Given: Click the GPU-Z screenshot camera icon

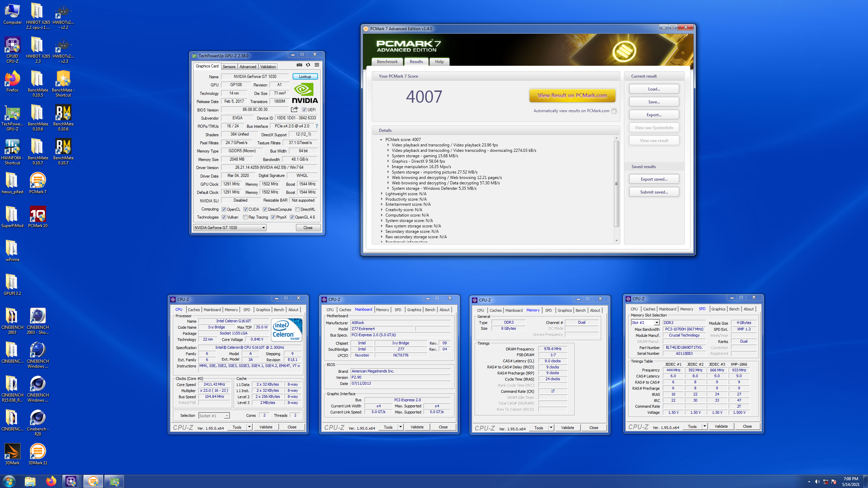Looking at the screenshot, I should coord(299,65).
